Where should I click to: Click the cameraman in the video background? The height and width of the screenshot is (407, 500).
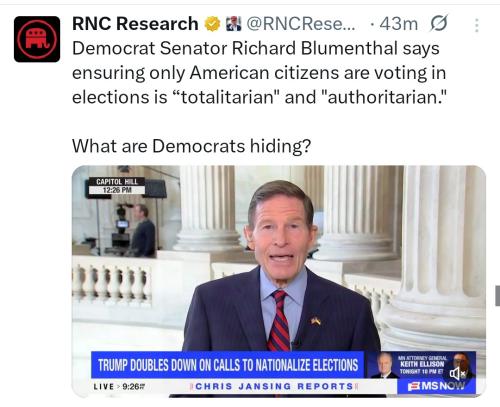tap(142, 231)
